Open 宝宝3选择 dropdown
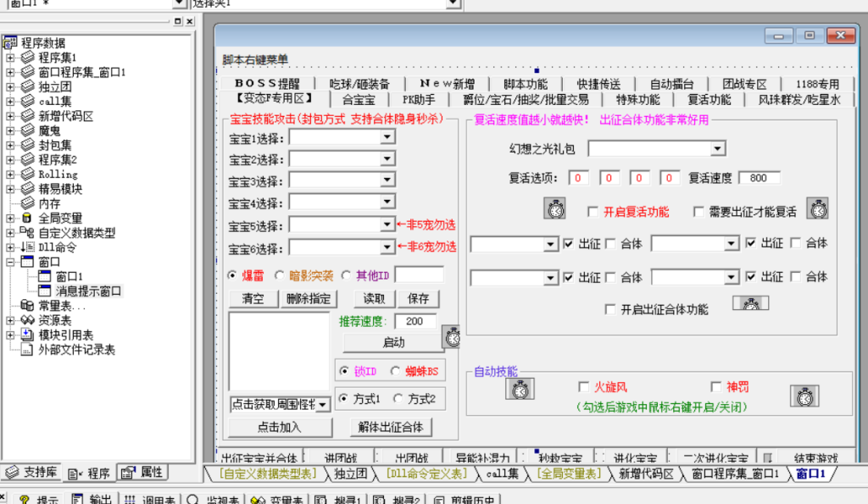Viewport: 868px width, 504px height. tap(387, 180)
